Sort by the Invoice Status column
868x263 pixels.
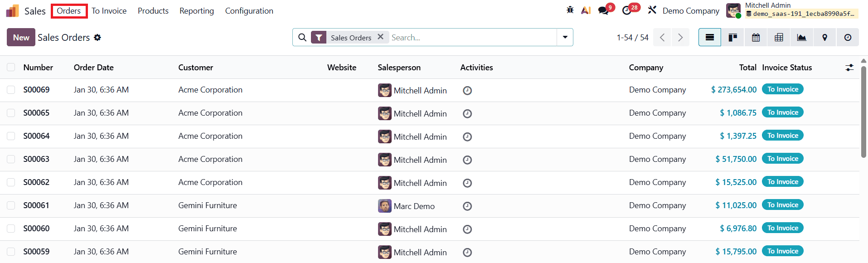click(787, 68)
